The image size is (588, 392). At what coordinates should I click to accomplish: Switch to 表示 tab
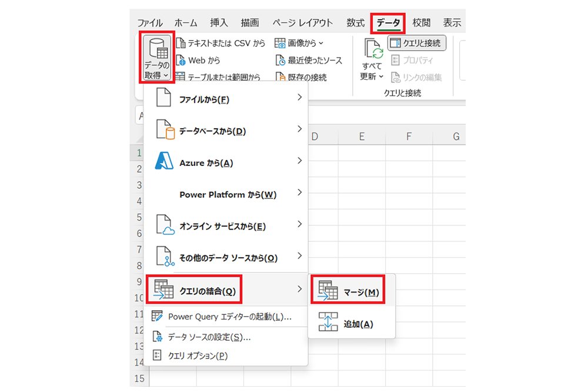(x=452, y=23)
